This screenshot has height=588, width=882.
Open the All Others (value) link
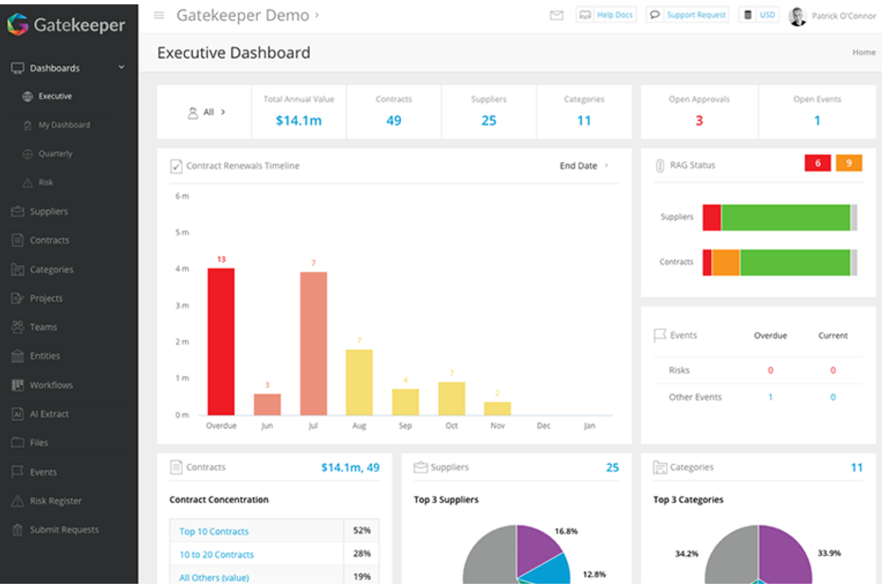tap(214, 577)
